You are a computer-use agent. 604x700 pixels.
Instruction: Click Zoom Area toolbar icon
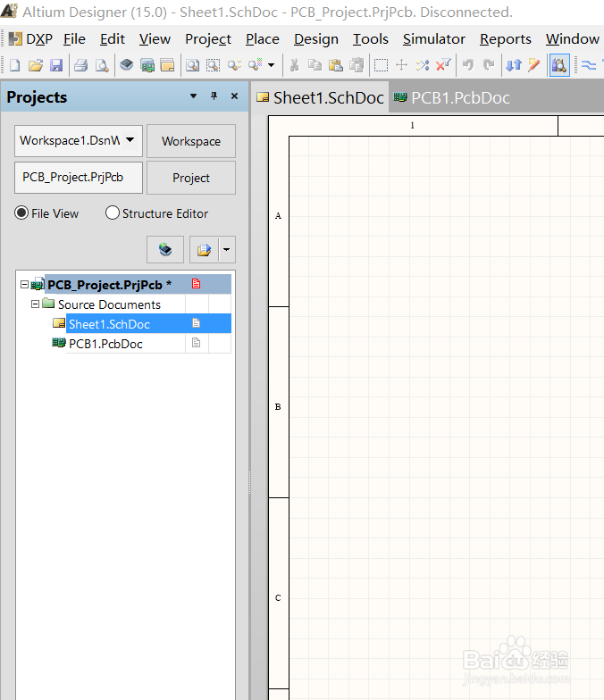pyautogui.click(x=213, y=66)
